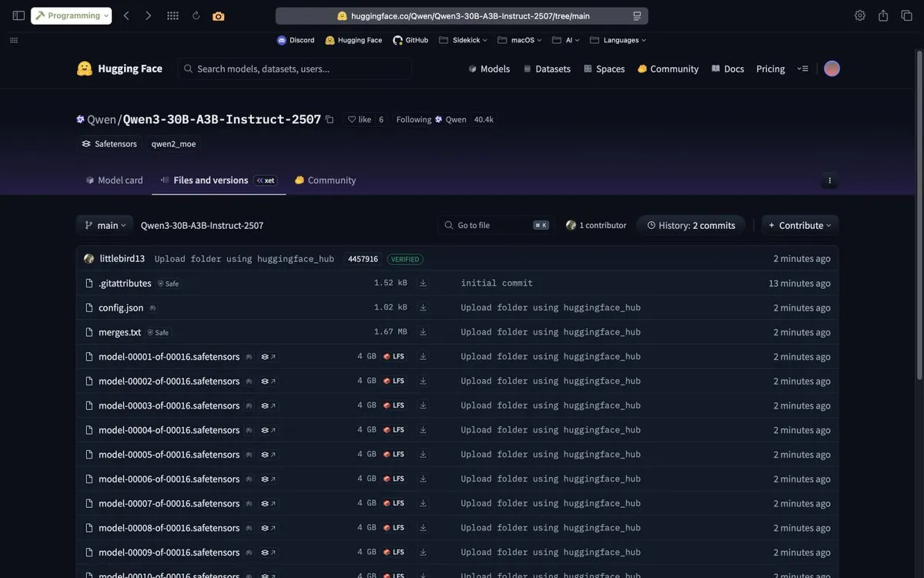Copy the model name with copy icon
Screen dimensions: 924x578
click(330, 119)
